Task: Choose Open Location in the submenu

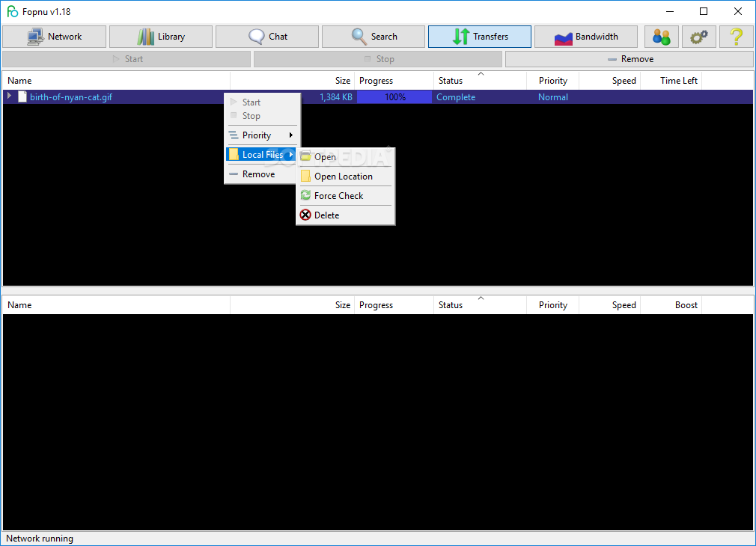Action: tap(345, 177)
